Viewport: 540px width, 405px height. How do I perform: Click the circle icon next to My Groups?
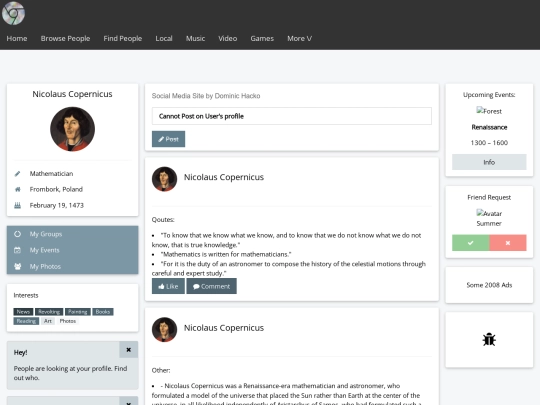tap(18, 234)
